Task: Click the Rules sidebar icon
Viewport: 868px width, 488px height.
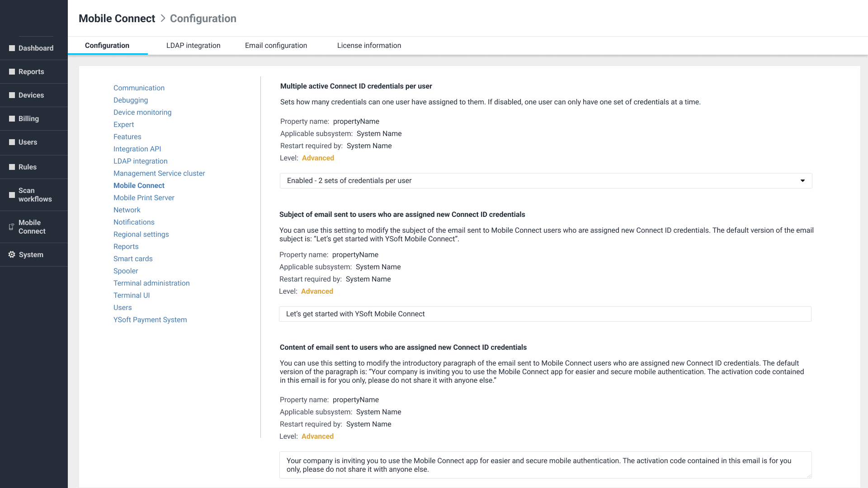Action: point(12,167)
